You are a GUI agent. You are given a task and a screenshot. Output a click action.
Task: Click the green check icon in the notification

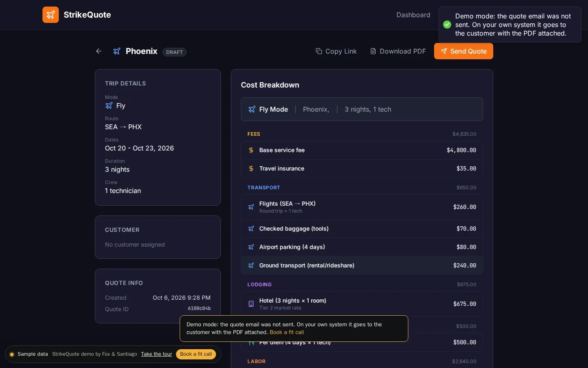(x=447, y=25)
